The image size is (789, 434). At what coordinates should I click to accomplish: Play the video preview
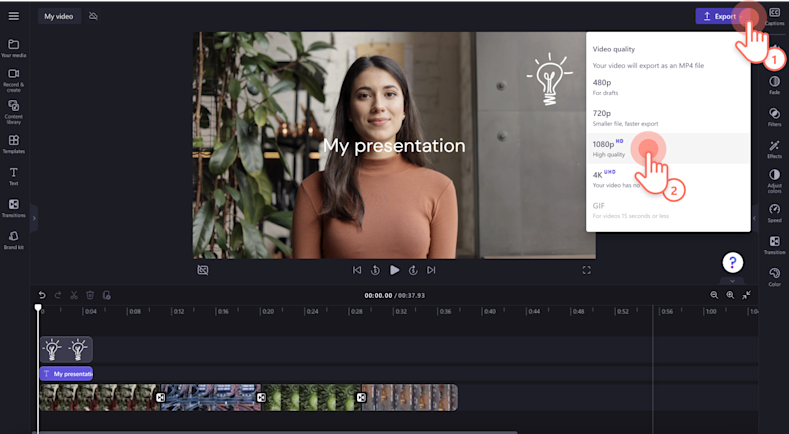pyautogui.click(x=394, y=270)
